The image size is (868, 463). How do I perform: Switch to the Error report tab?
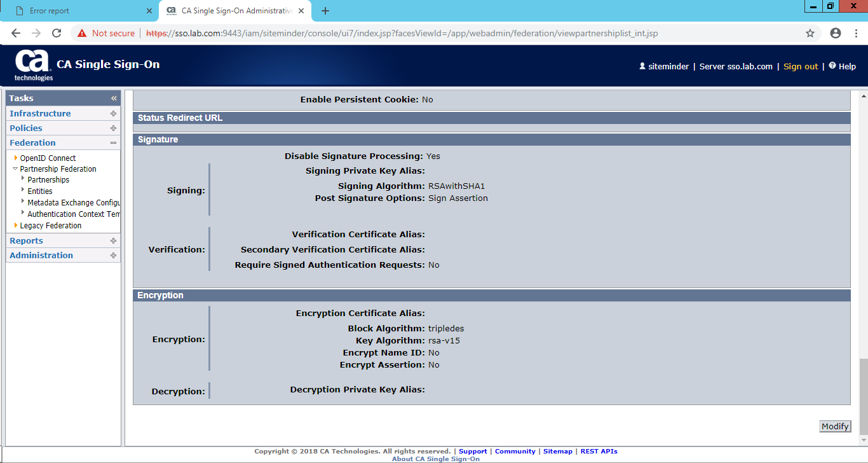[x=79, y=11]
